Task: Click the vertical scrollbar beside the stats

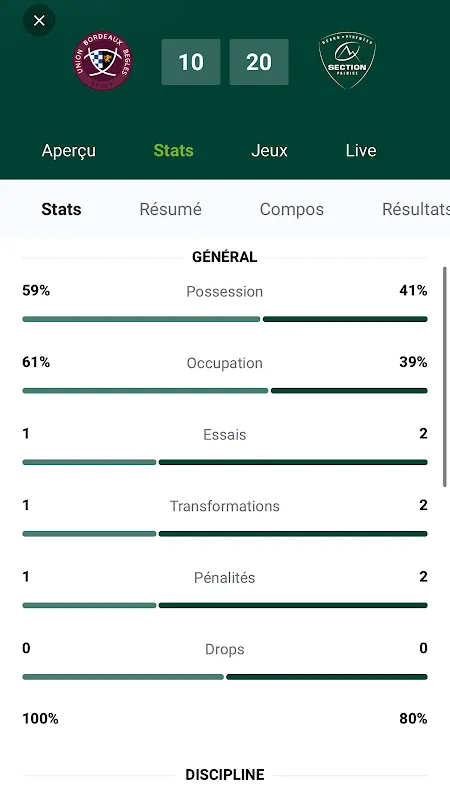Action: coord(445,377)
